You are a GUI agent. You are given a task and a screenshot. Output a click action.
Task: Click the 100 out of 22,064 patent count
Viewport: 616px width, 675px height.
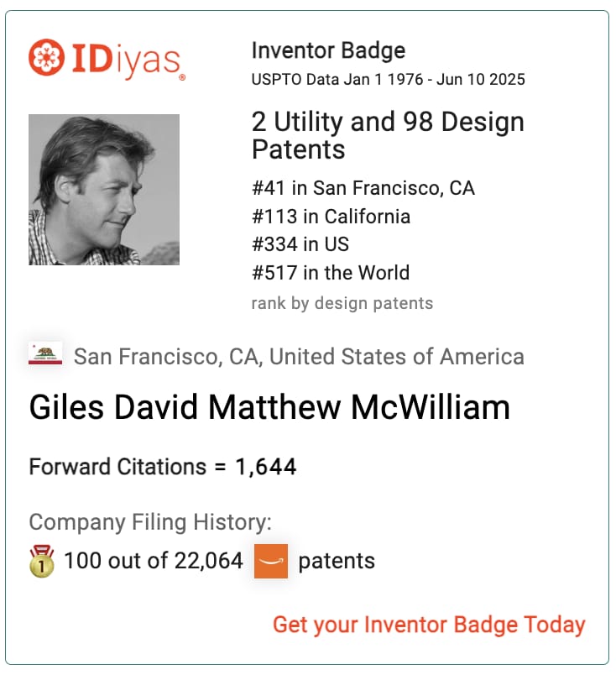coord(154,561)
